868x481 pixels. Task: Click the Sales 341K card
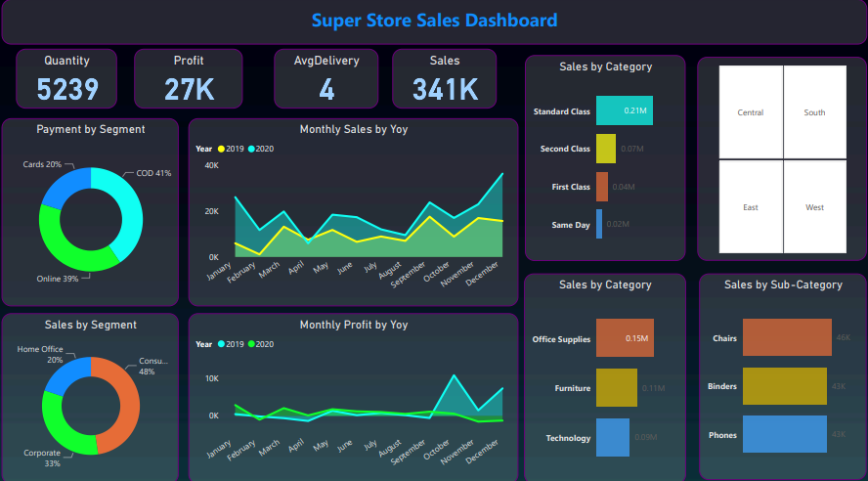coord(445,78)
